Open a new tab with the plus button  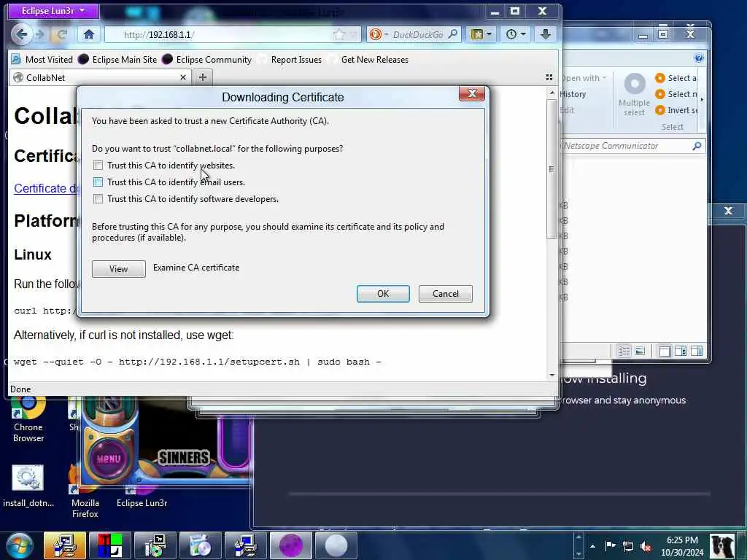point(203,77)
